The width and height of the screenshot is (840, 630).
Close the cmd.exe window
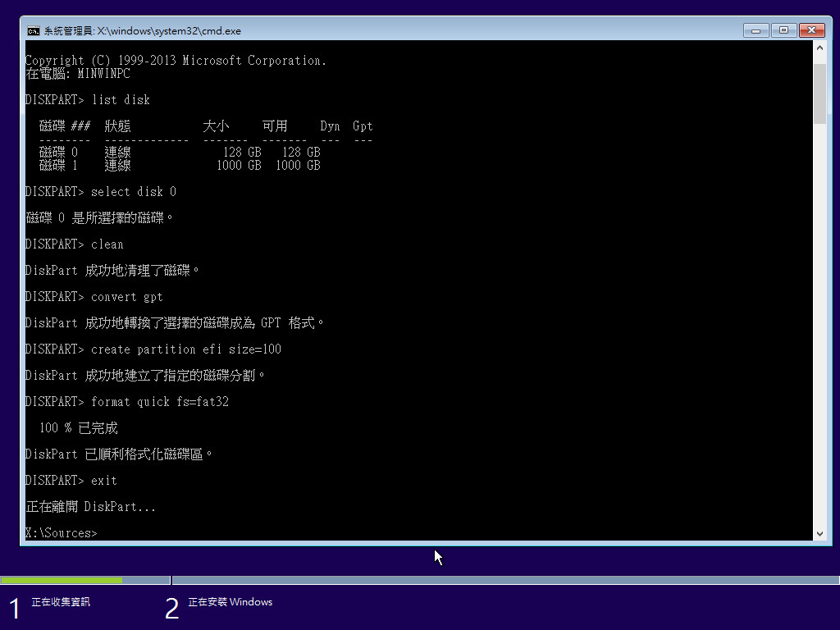(x=811, y=30)
